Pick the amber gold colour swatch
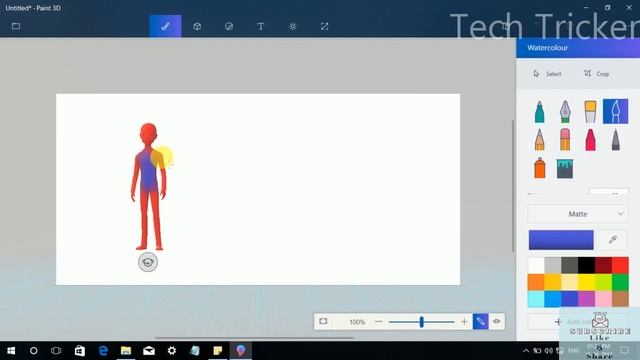The height and width of the screenshot is (360, 640). tap(553, 282)
